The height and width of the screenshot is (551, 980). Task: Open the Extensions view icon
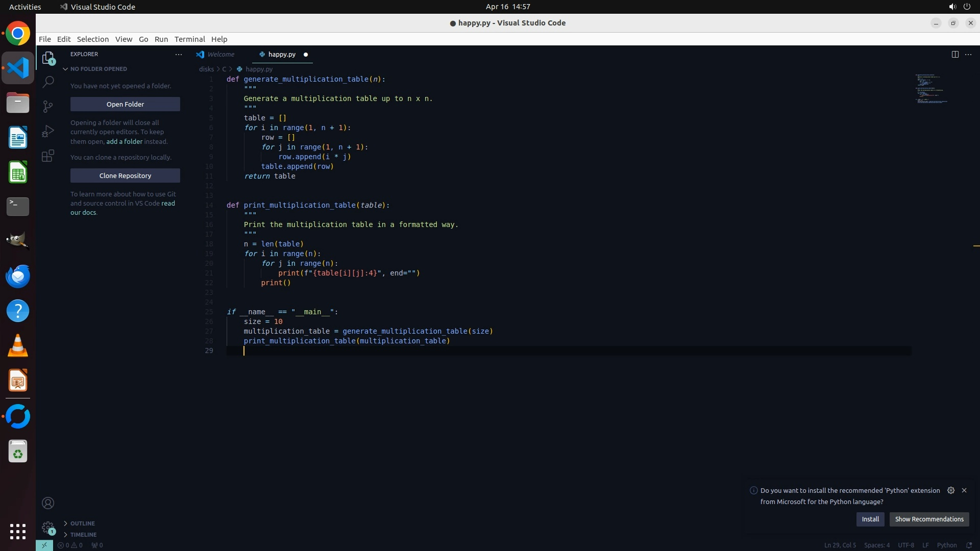48,156
